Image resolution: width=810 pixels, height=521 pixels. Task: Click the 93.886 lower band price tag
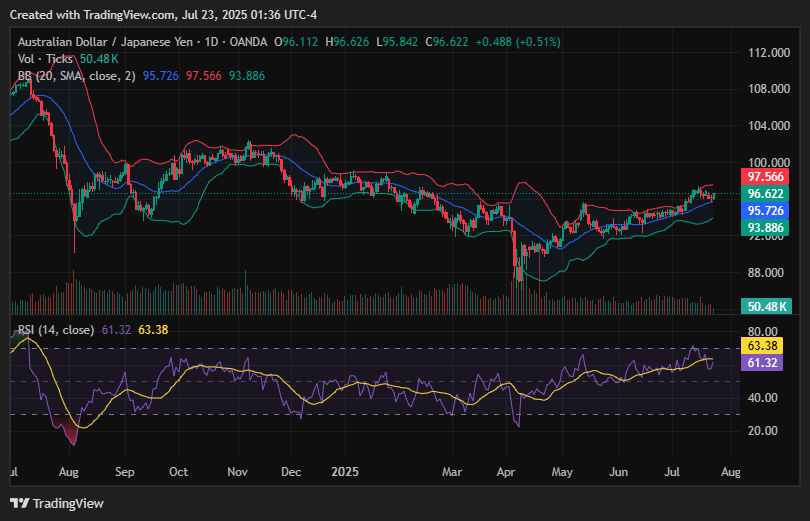tap(765, 228)
